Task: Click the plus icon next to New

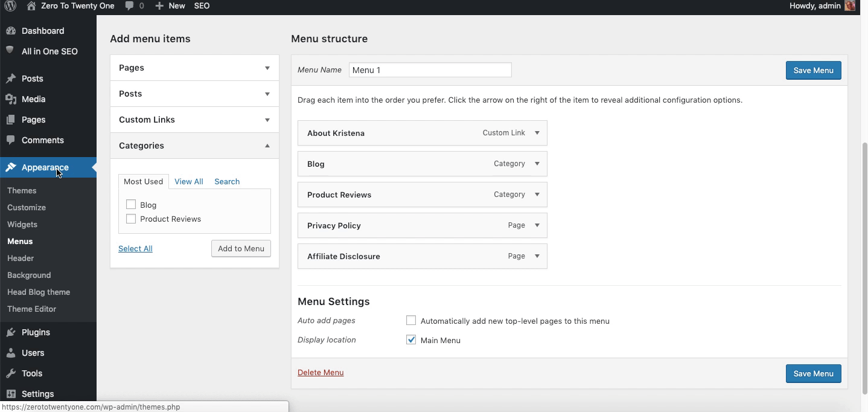Action: (x=159, y=6)
